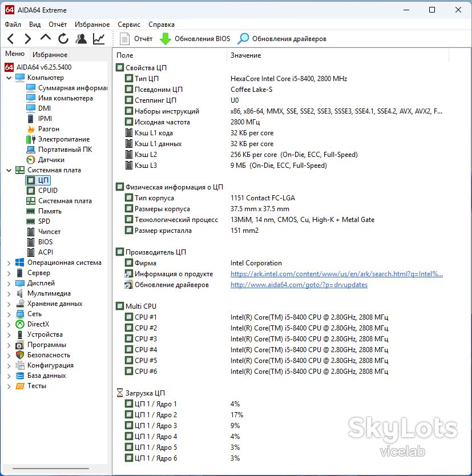The image size is (472, 476).
Task: Open the Тесты tree item
Action: coord(31,386)
